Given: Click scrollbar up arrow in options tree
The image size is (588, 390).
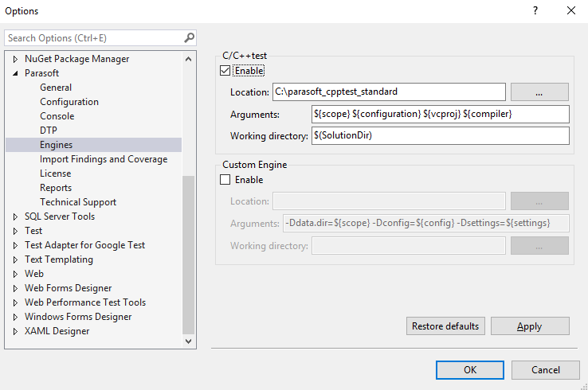Looking at the screenshot, I should [x=188, y=59].
